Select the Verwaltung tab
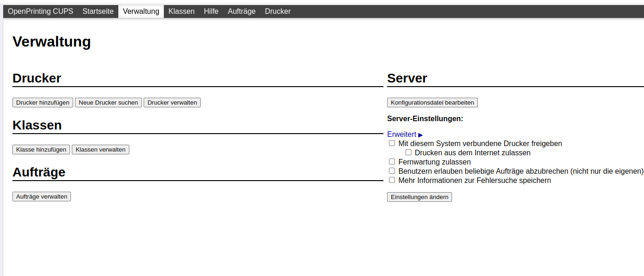Viewport: 644px width, 276px height. click(141, 12)
